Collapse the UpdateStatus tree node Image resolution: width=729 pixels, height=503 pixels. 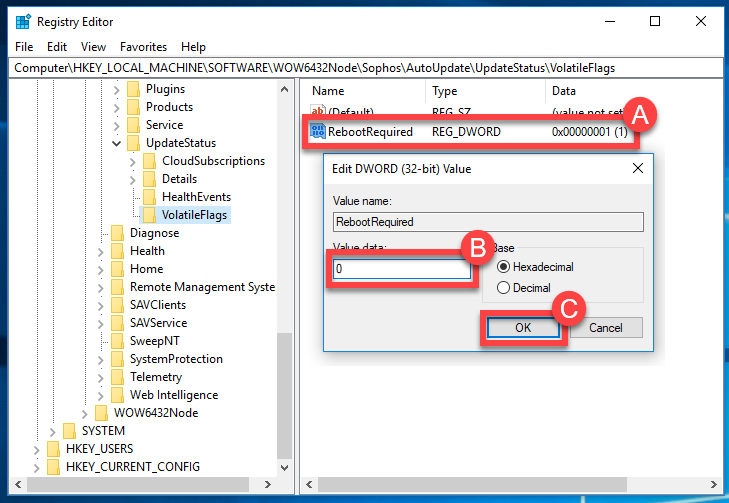(118, 143)
